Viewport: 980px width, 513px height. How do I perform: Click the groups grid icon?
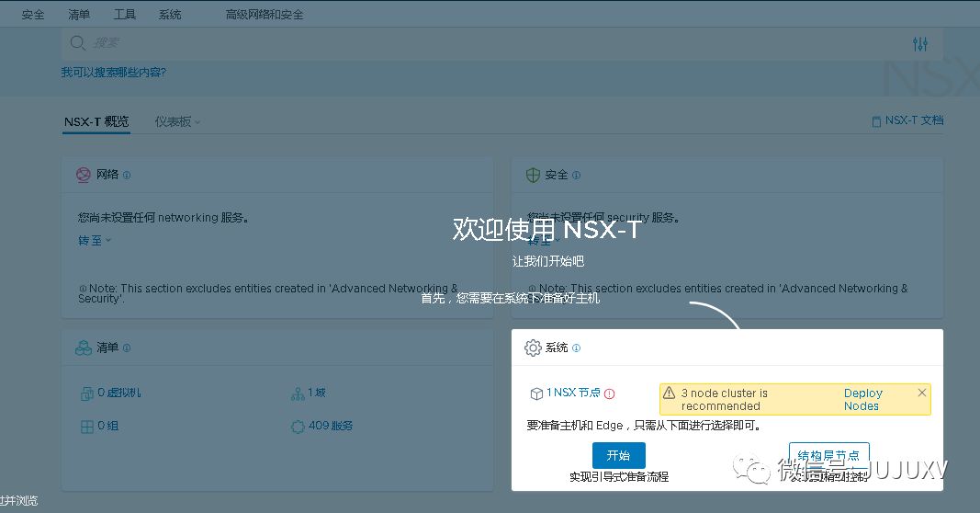click(x=87, y=427)
